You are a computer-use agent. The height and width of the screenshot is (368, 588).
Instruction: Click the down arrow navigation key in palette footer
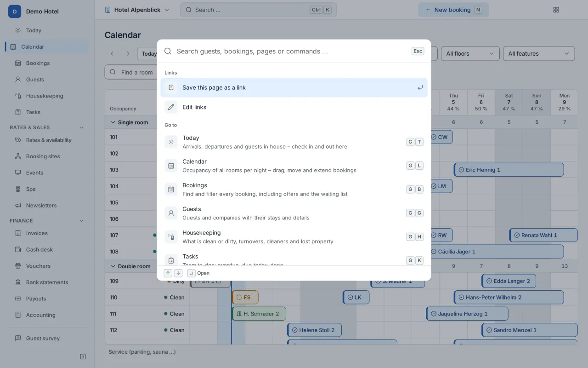coord(178,273)
